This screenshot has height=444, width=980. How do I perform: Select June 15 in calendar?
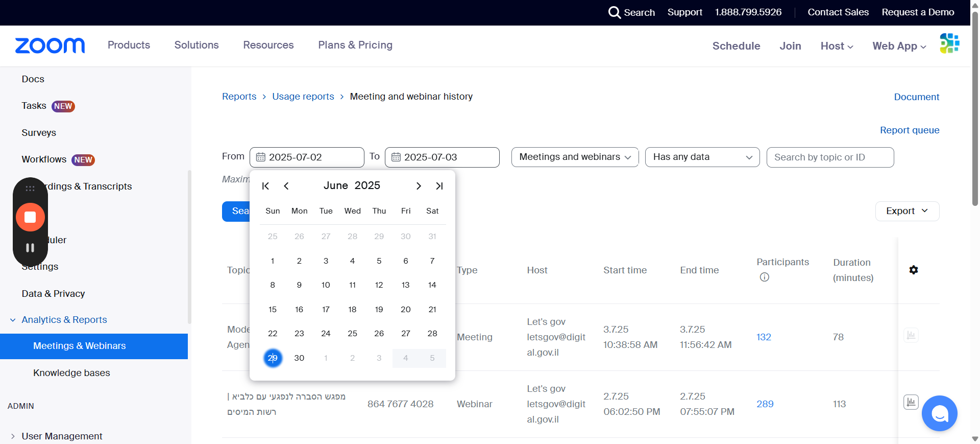(x=273, y=310)
